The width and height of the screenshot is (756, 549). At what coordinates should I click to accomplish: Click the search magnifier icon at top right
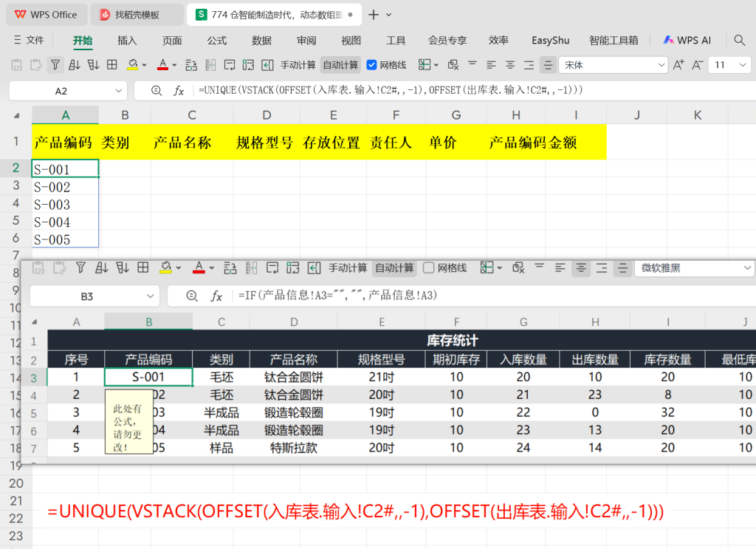point(739,41)
